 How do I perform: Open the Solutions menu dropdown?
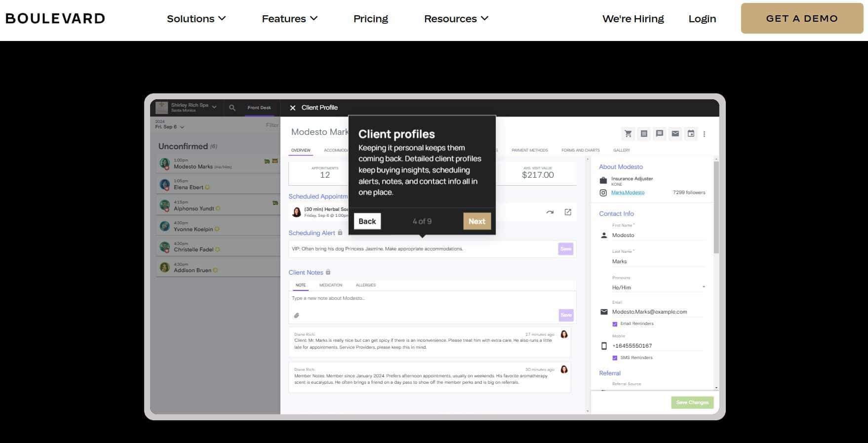coord(196,19)
